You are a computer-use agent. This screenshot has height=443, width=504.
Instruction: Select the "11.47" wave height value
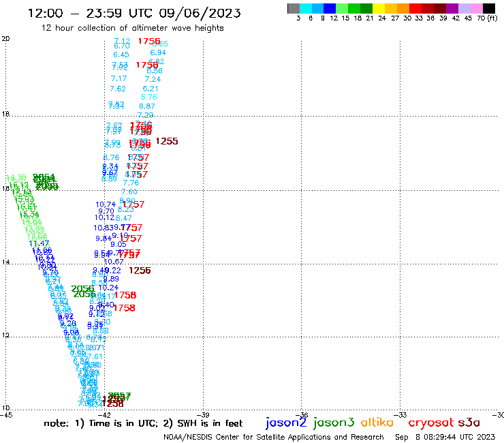(x=40, y=243)
